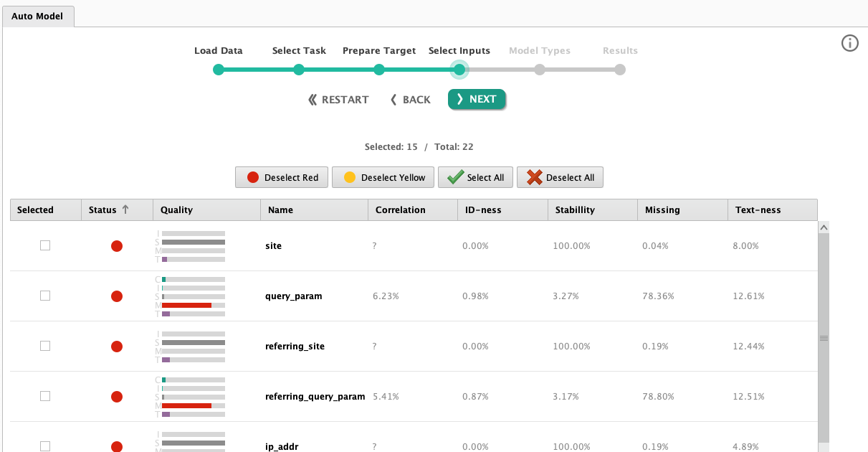Check the referring_site row checkbox

click(45, 346)
